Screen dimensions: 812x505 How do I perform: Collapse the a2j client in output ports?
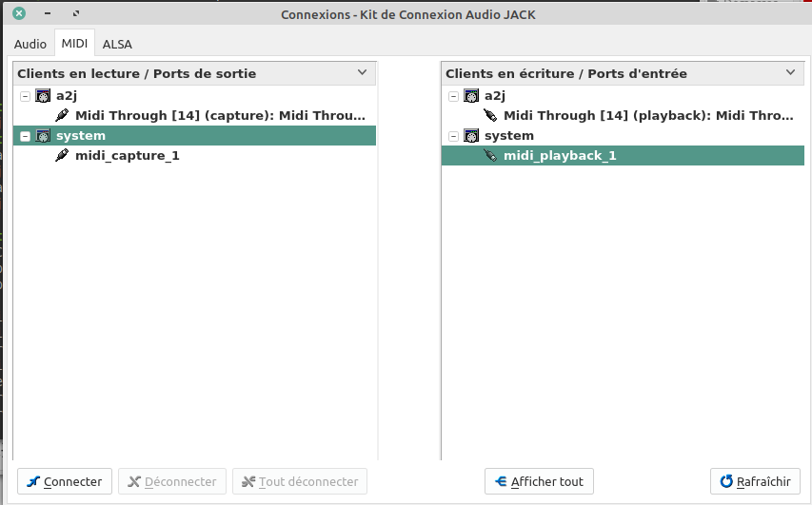click(25, 96)
